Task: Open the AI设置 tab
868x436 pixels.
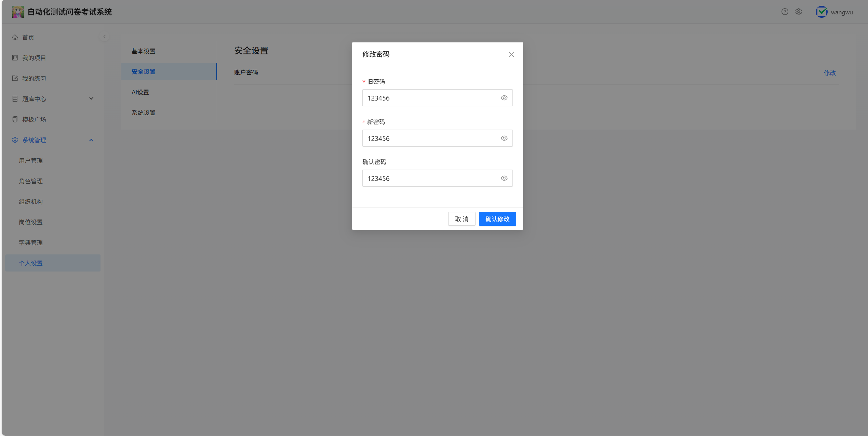Action: [x=140, y=92]
